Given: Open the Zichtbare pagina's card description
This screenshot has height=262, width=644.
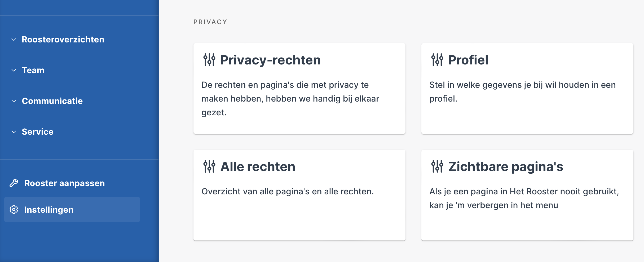Looking at the screenshot, I should tap(524, 198).
